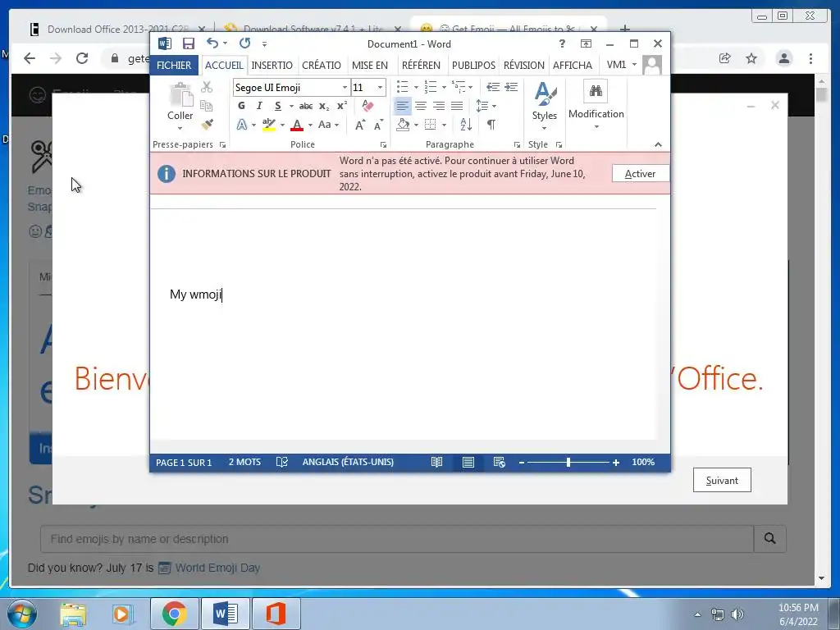Open the Police font dialog launcher

pos(383,144)
